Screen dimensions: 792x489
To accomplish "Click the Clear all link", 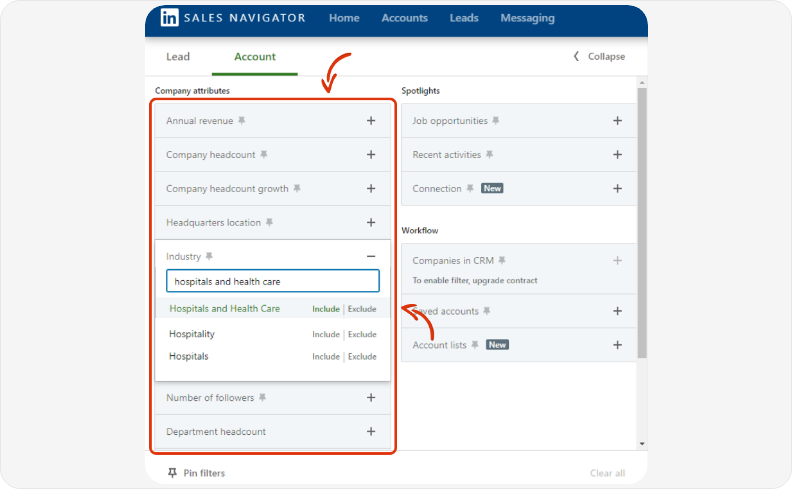I will [607, 473].
